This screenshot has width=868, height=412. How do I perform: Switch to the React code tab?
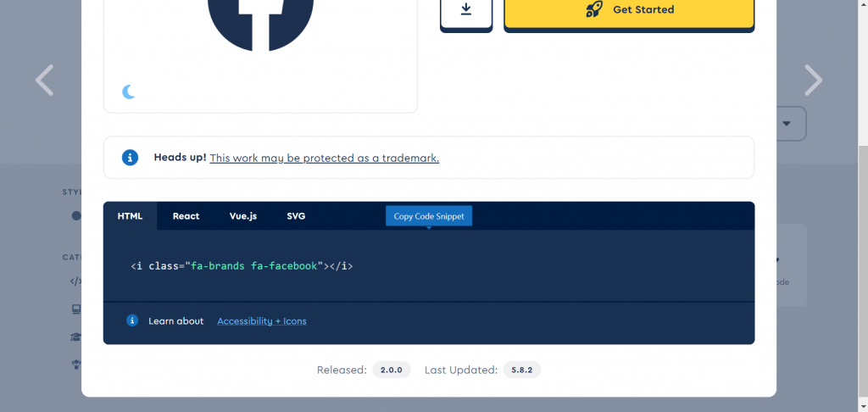point(186,216)
